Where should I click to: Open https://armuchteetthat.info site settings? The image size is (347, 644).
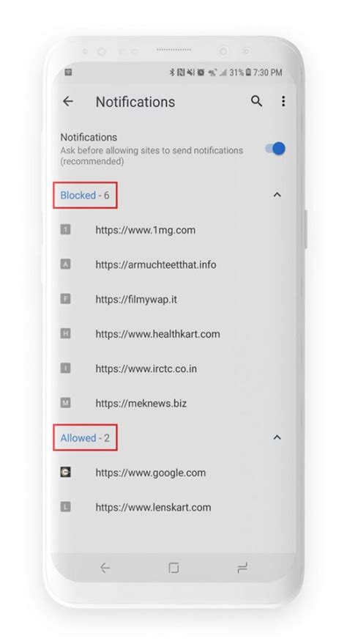[x=173, y=264]
